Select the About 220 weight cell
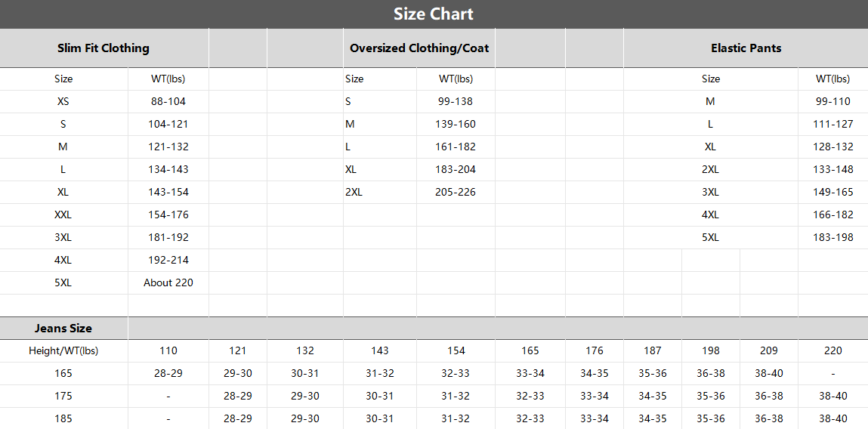868x429 pixels. [168, 282]
